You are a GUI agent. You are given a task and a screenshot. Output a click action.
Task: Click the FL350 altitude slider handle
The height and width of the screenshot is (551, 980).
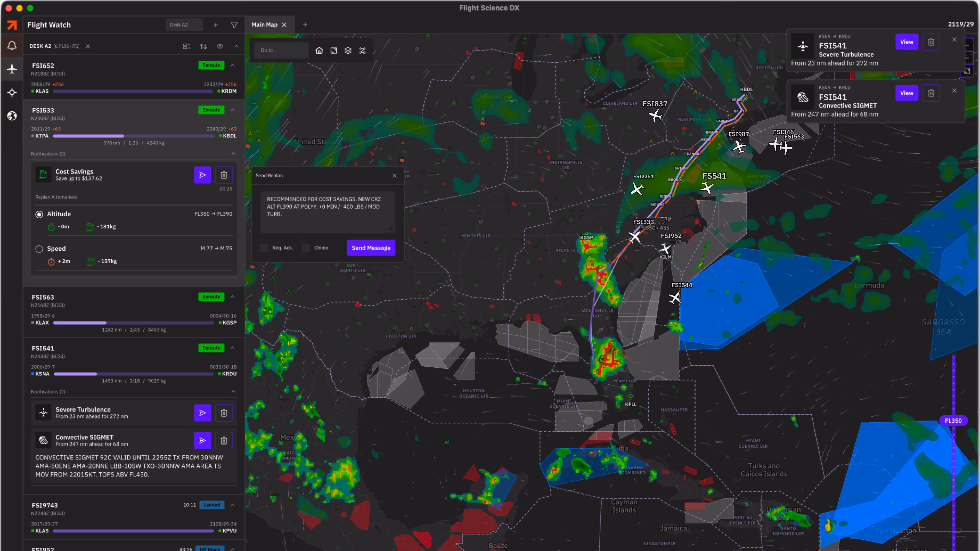[x=953, y=421]
